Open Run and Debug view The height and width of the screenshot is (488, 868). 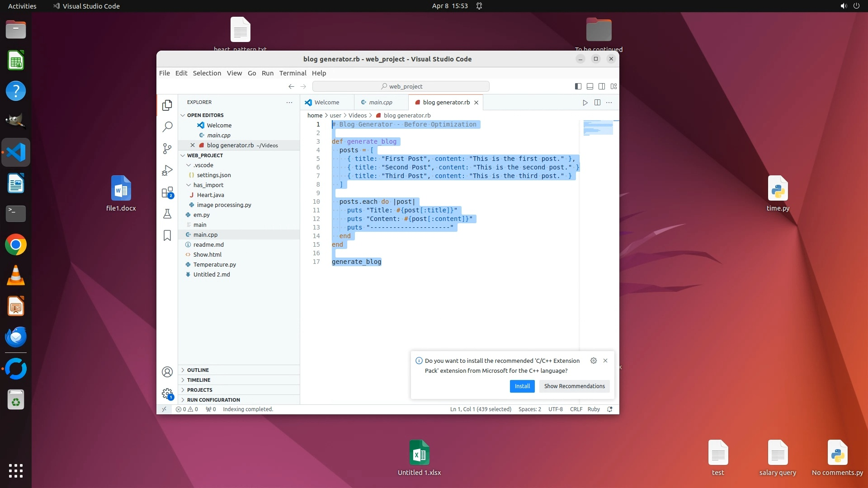click(167, 170)
